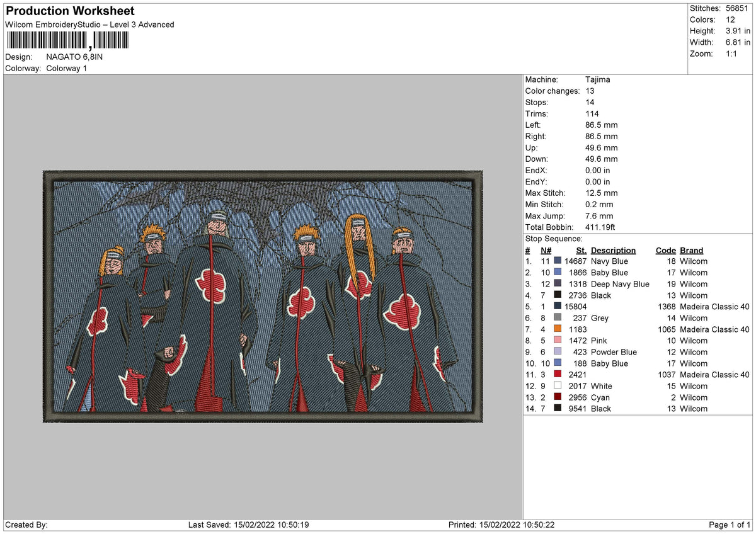Select the White thread swatch in row 12

(558, 386)
